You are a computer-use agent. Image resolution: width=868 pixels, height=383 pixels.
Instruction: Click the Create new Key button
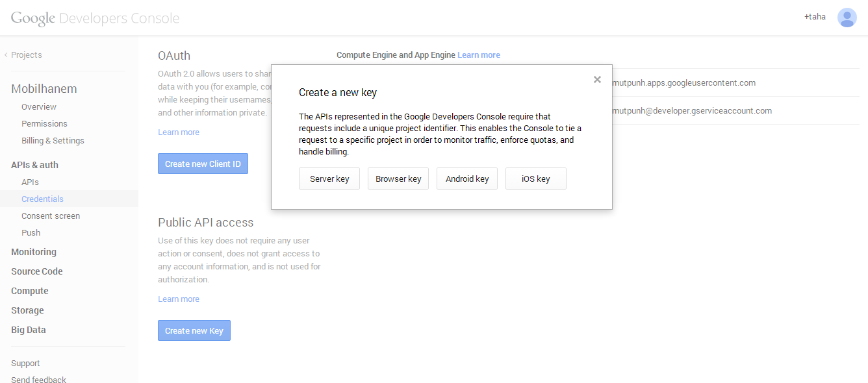pos(194,330)
